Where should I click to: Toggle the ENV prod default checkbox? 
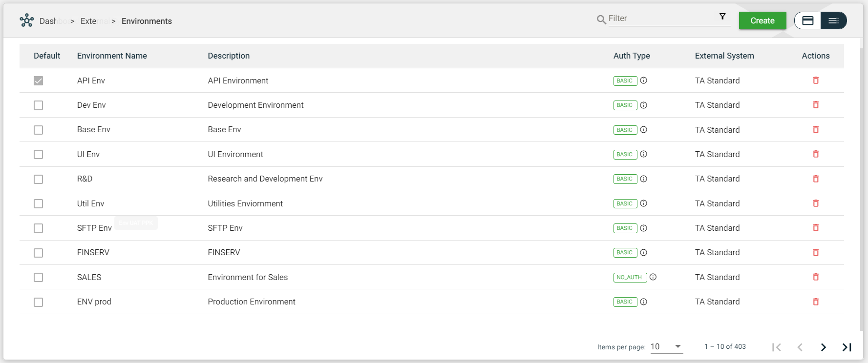point(38,302)
